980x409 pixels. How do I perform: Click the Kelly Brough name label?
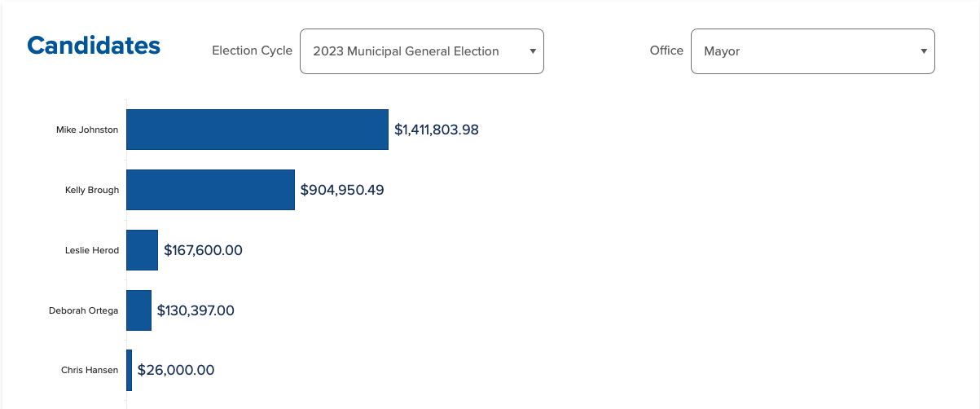pyautogui.click(x=92, y=190)
